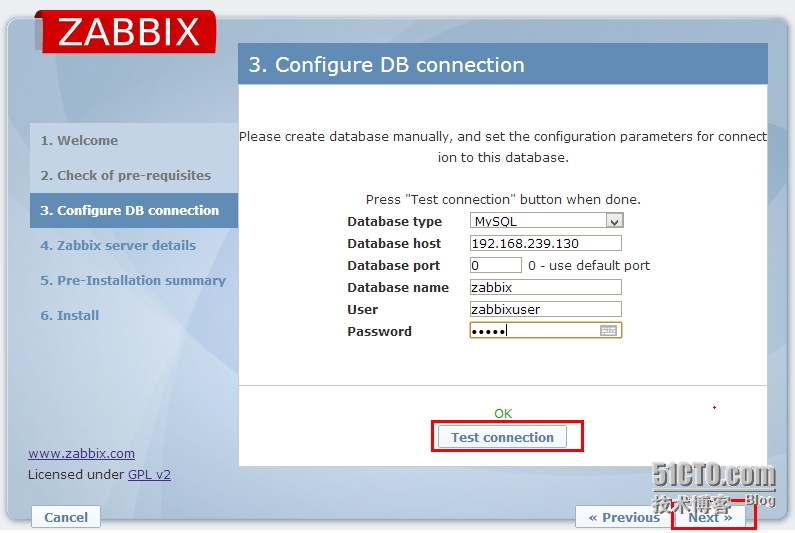The image size is (795, 533).
Task: Focus the Database host input field
Action: click(x=546, y=243)
